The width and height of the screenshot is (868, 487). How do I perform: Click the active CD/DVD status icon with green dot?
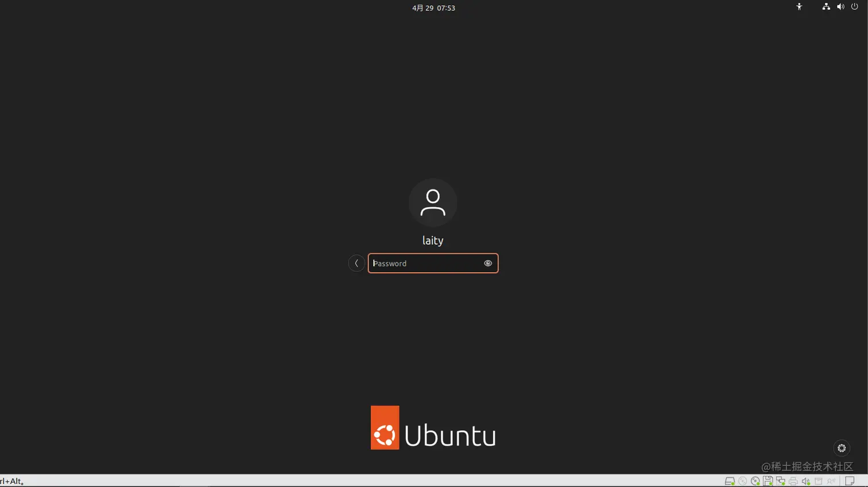point(755,481)
